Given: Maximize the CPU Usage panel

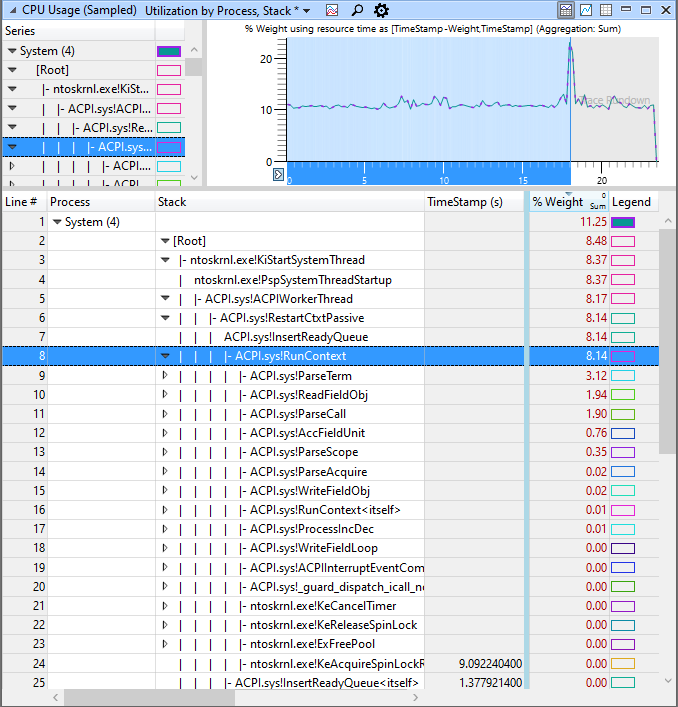Looking at the screenshot, I should (x=646, y=10).
